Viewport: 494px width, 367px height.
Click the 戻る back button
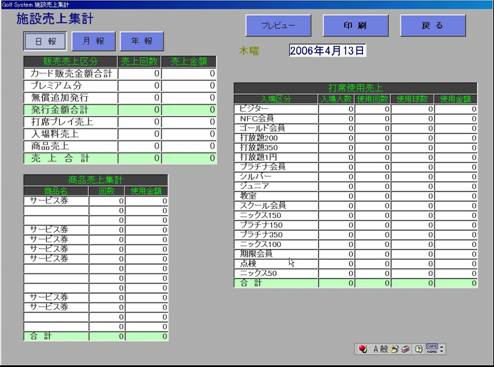433,25
